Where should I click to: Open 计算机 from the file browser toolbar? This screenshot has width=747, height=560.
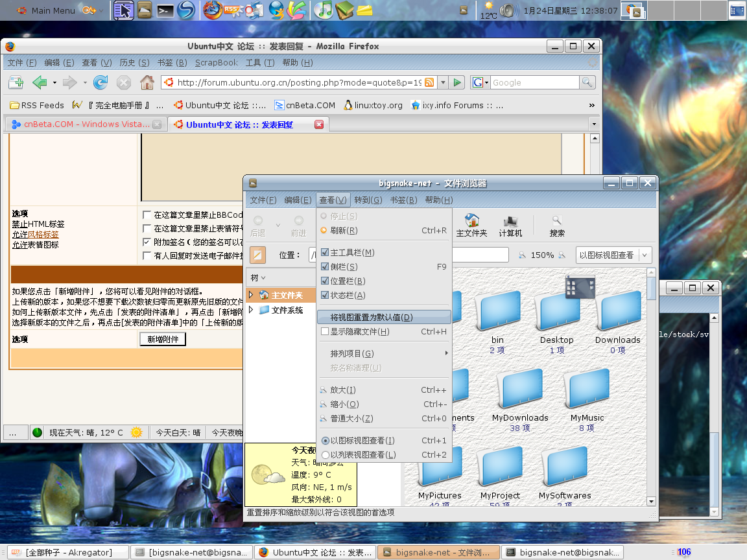click(510, 226)
